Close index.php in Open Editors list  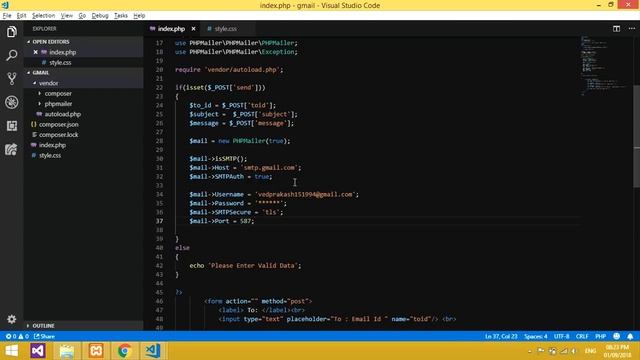36,52
